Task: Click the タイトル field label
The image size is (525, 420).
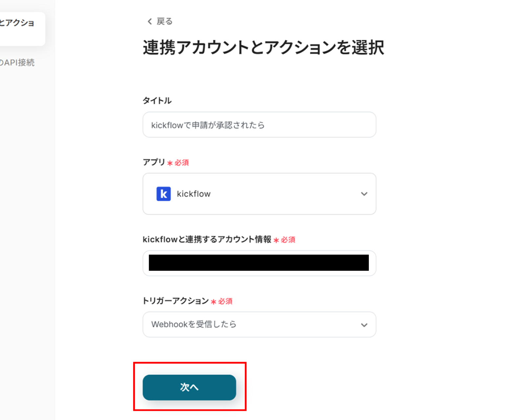Action: coord(157,101)
